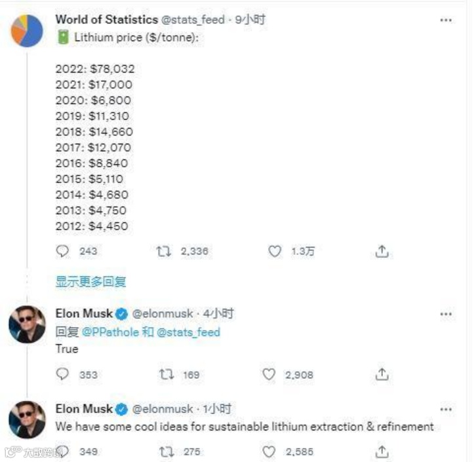Open more options on Musk's "True" reply
The height and width of the screenshot is (462, 476).
click(446, 314)
